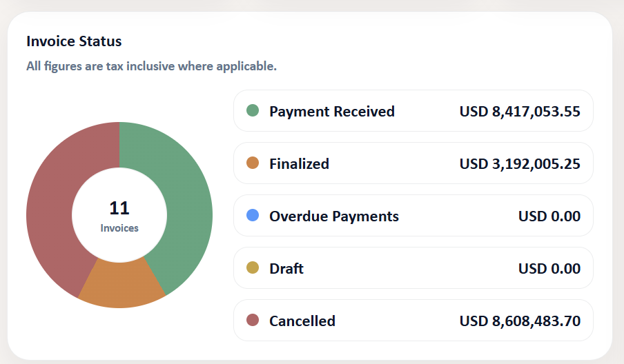Open the Overdue Payments label

(x=334, y=216)
